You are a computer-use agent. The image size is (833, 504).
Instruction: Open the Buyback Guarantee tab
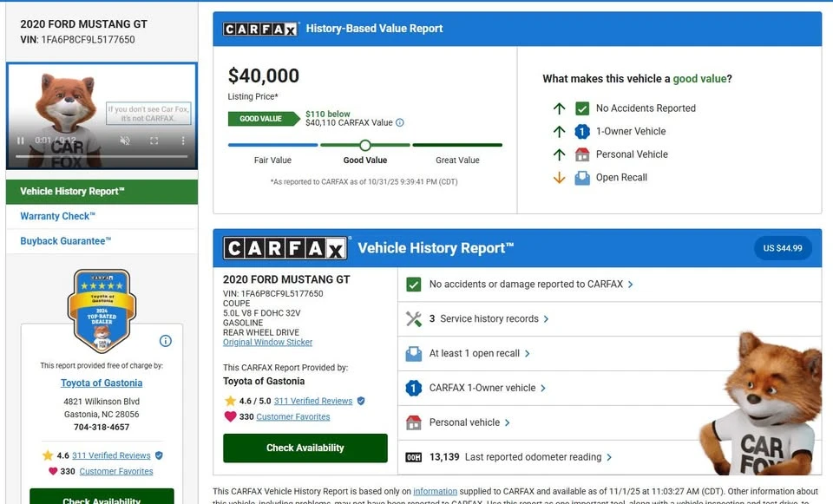pos(102,241)
